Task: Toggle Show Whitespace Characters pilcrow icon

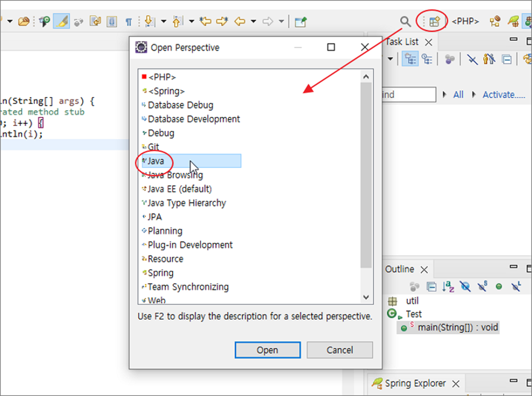Action: tap(128, 21)
